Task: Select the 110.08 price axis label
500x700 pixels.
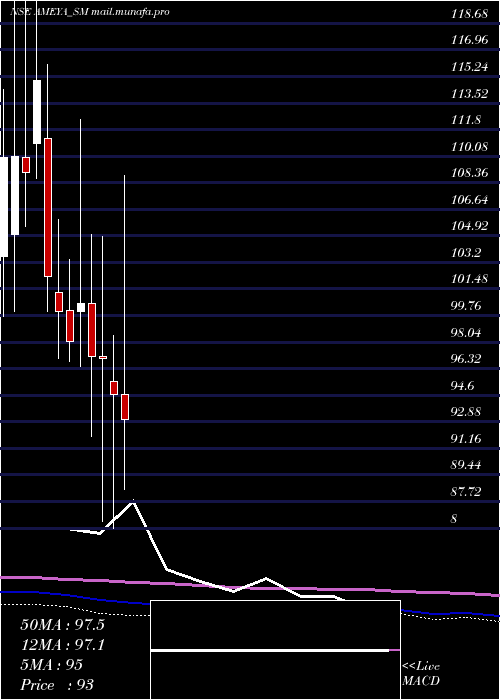Action: tap(469, 146)
